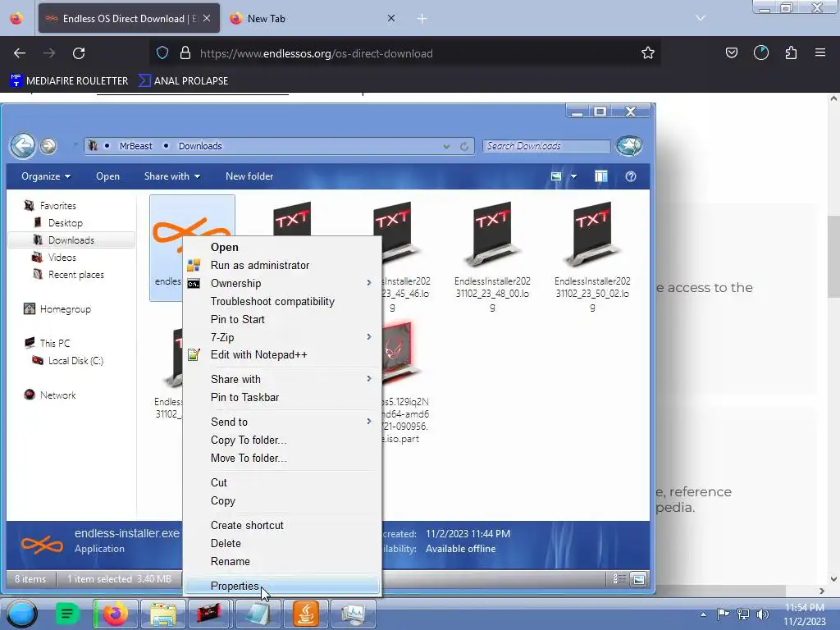Viewport: 840px width, 630px height.
Task: Close the New Tab tab
Action: [391, 18]
